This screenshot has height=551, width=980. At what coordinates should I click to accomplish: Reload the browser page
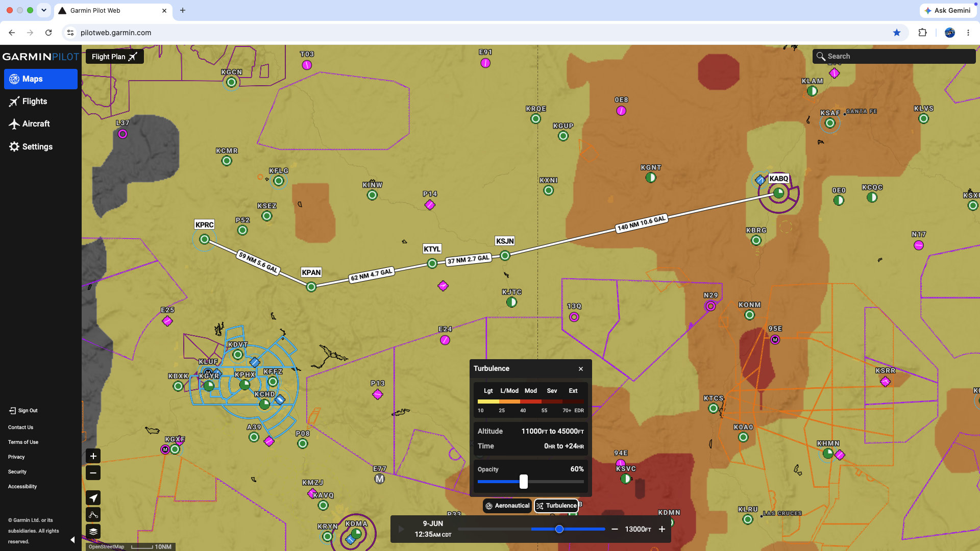pyautogui.click(x=48, y=33)
